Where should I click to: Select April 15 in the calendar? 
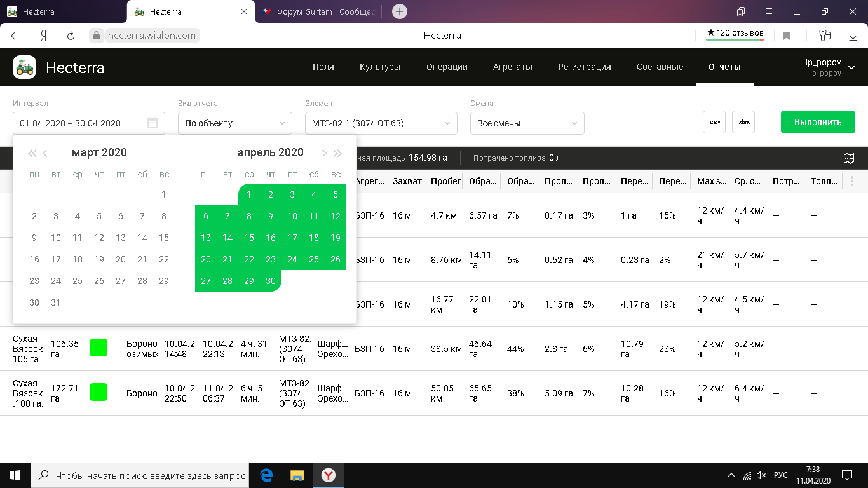[x=249, y=238]
